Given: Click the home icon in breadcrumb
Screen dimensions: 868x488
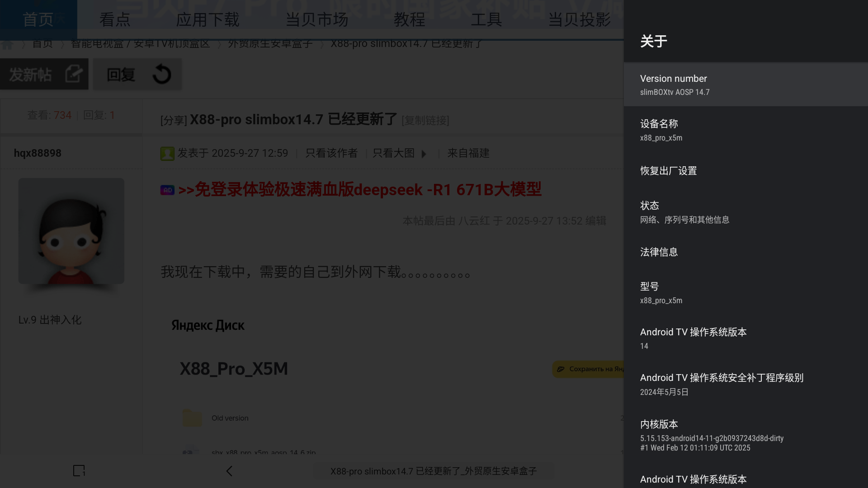Looking at the screenshot, I should pos(7,45).
